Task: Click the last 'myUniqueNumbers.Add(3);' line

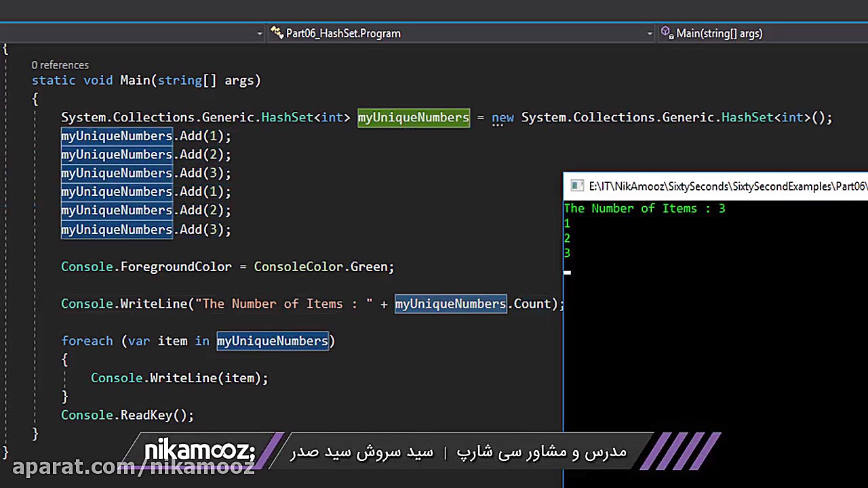Action: [x=146, y=230]
